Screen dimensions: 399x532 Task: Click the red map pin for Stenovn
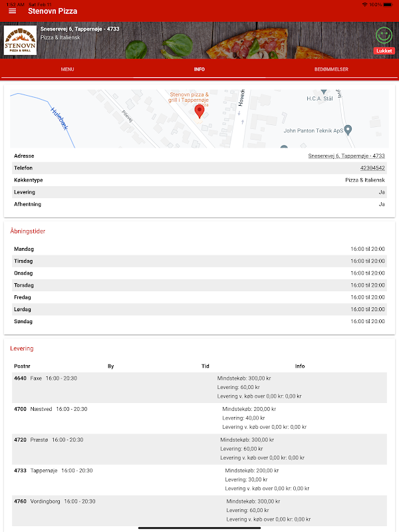(199, 111)
